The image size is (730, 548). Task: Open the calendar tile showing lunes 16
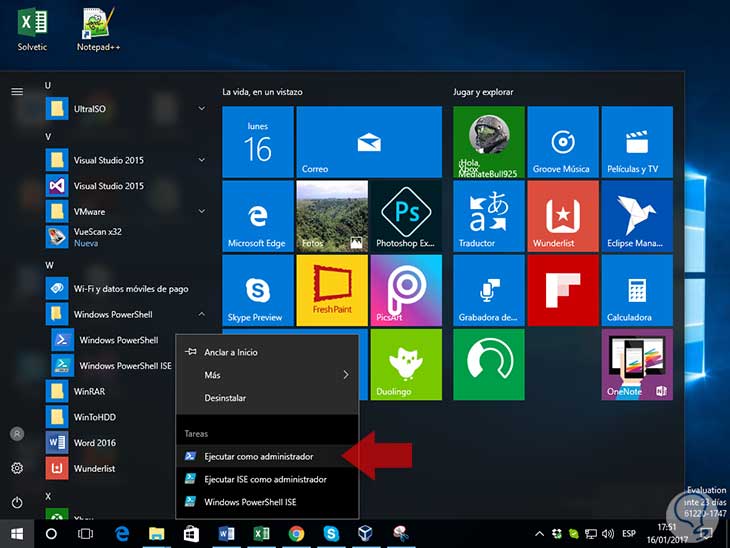tap(258, 142)
